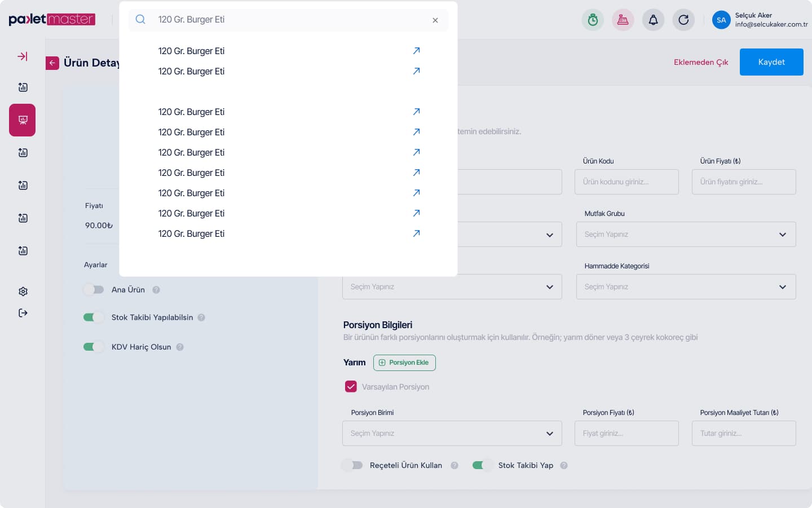
Task: Open the SA user avatar
Action: point(721,20)
